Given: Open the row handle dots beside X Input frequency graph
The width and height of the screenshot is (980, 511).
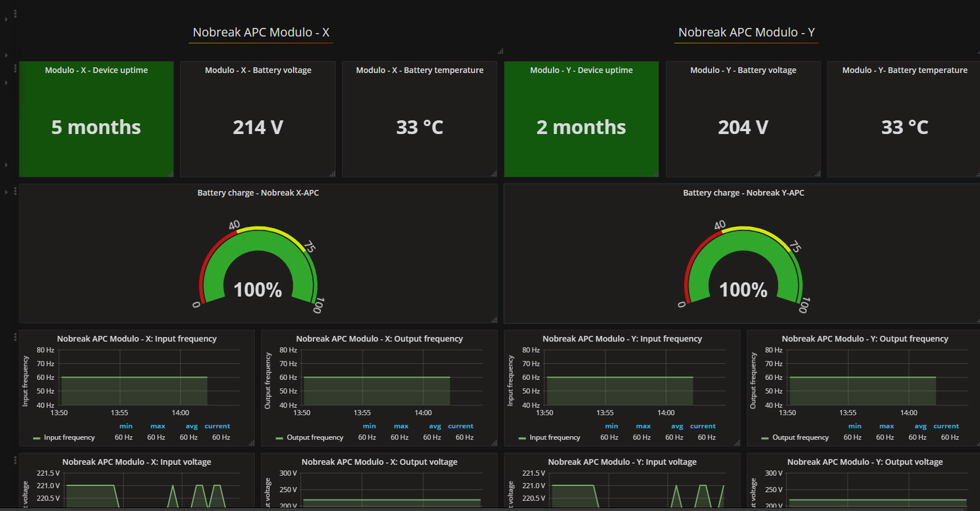Looking at the screenshot, I should (15, 337).
